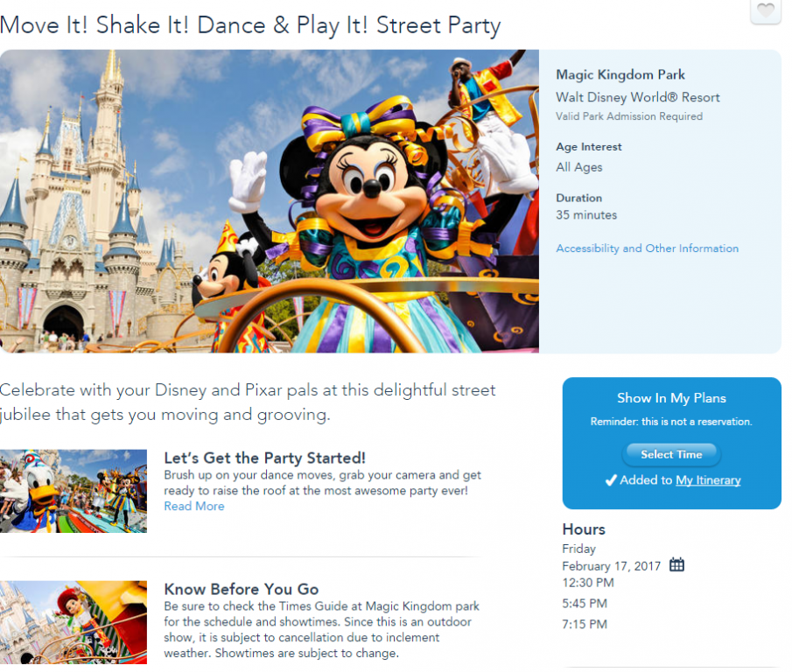Click the Read More link
Image resolution: width=792 pixels, height=672 pixels.
click(193, 507)
